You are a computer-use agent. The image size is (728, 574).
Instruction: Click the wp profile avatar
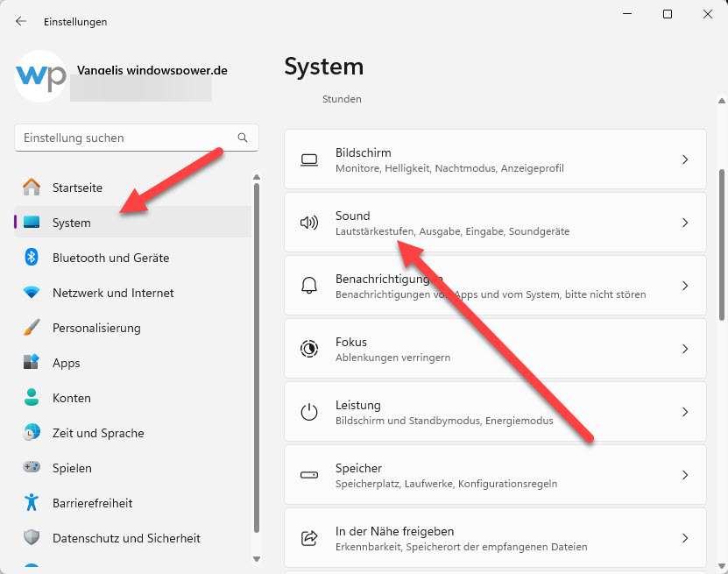click(41, 76)
